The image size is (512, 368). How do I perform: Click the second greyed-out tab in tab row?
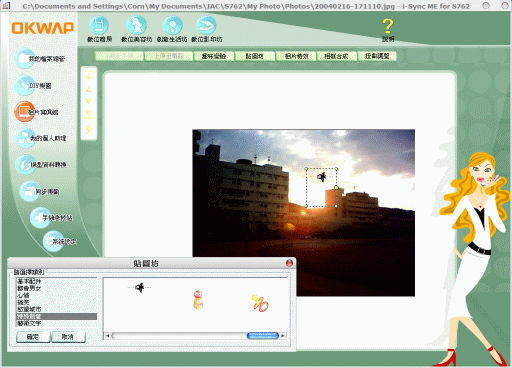point(169,56)
